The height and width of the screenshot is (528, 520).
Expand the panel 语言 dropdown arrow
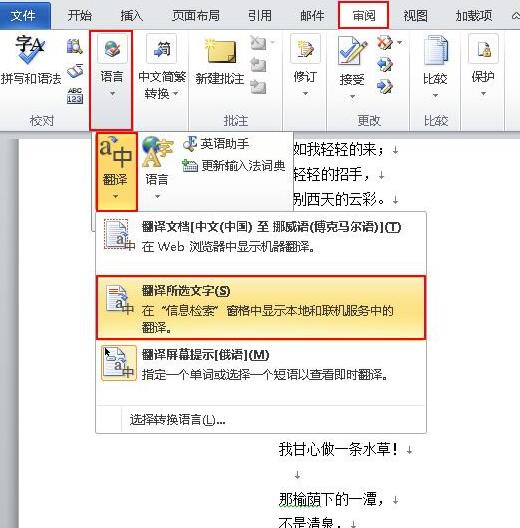[157, 197]
